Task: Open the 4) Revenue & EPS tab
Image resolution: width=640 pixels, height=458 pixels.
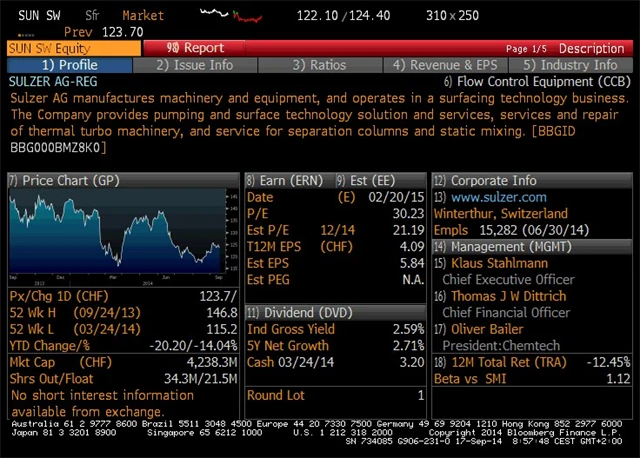Action: tap(445, 65)
